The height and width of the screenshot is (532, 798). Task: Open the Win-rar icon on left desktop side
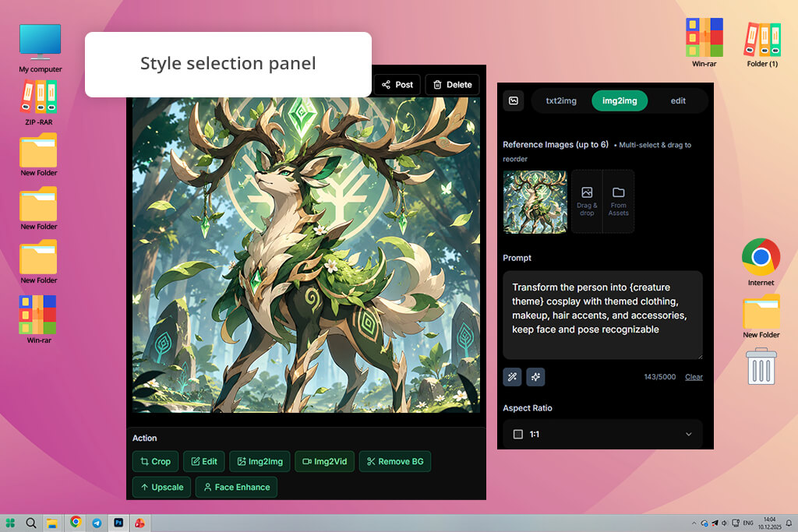tap(39, 319)
